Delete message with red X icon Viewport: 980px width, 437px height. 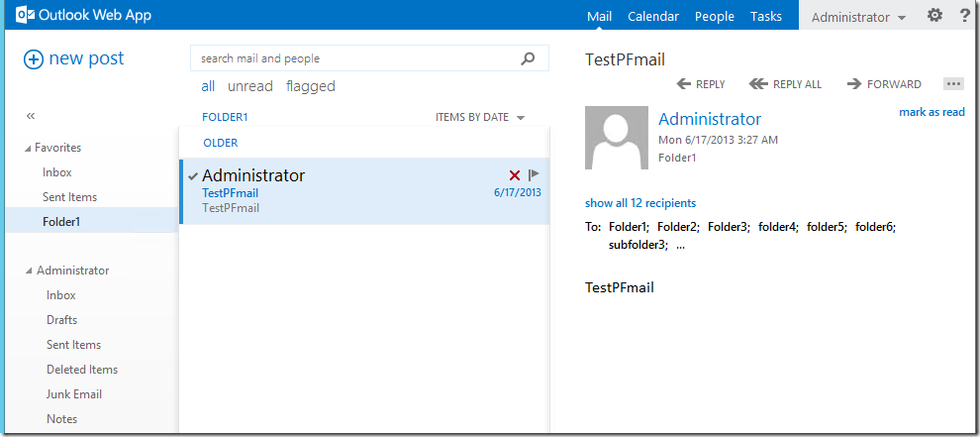click(x=515, y=175)
